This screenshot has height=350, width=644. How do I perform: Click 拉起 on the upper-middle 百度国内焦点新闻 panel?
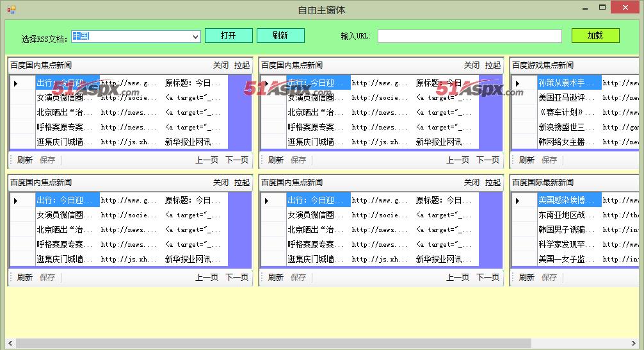pos(493,65)
